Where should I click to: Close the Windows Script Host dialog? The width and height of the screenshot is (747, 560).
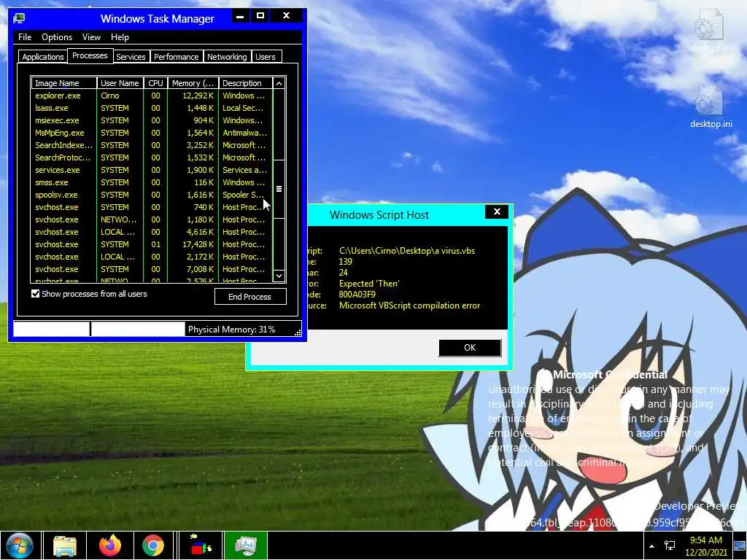click(497, 212)
